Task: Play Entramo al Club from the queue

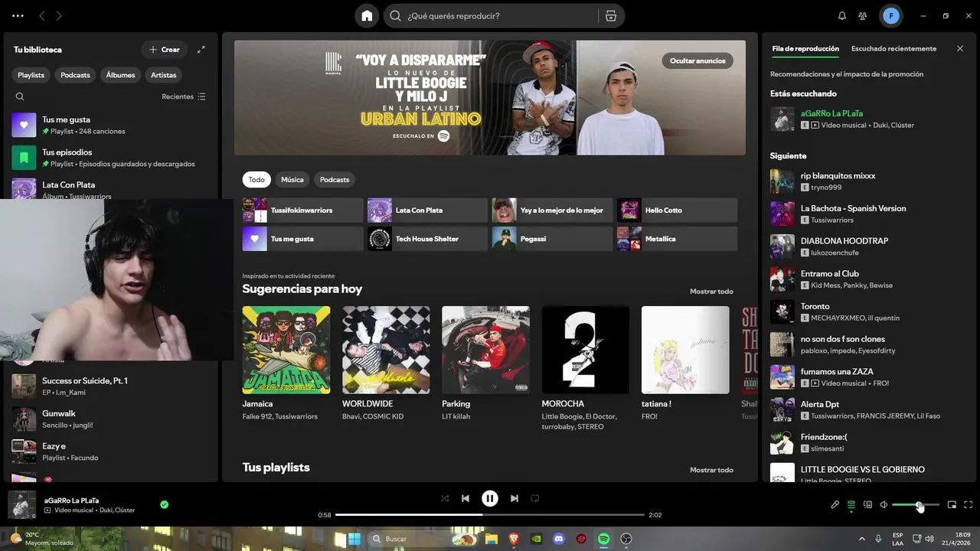Action: 870,279
